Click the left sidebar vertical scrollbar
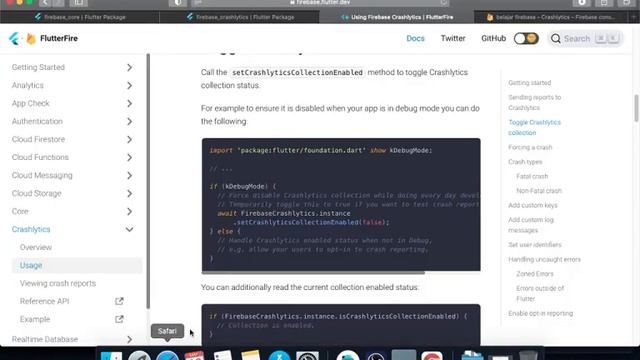This screenshot has width=640, height=360. pyautogui.click(x=148, y=181)
